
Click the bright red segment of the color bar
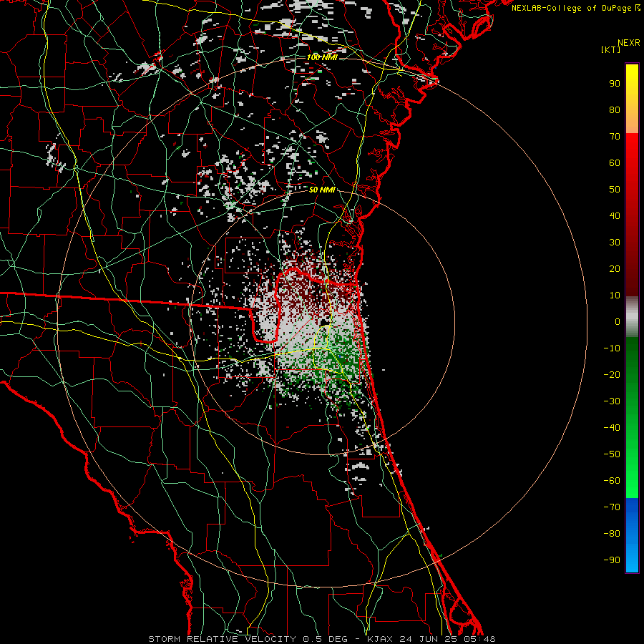632,213
